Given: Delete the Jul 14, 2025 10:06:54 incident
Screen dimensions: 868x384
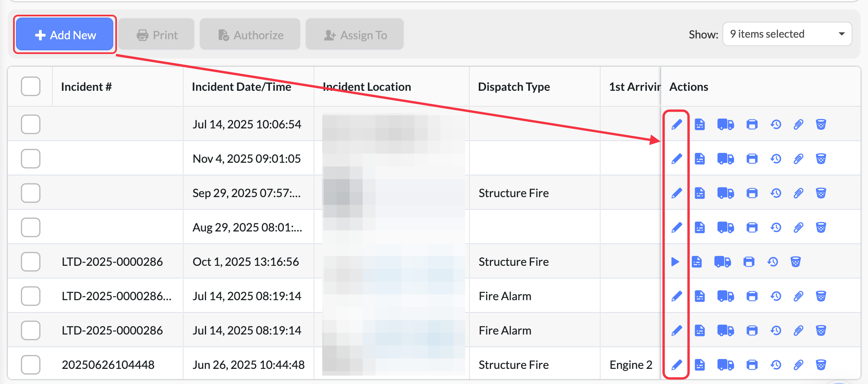Looking at the screenshot, I should [821, 124].
